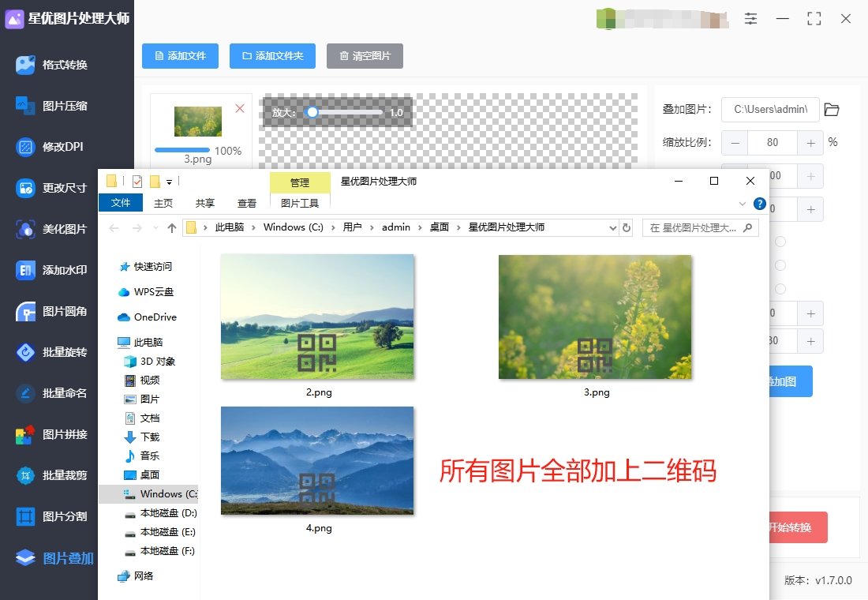Open the 图片叠加 image overlay icon
Viewport: 868px width, 600px height.
click(25, 558)
